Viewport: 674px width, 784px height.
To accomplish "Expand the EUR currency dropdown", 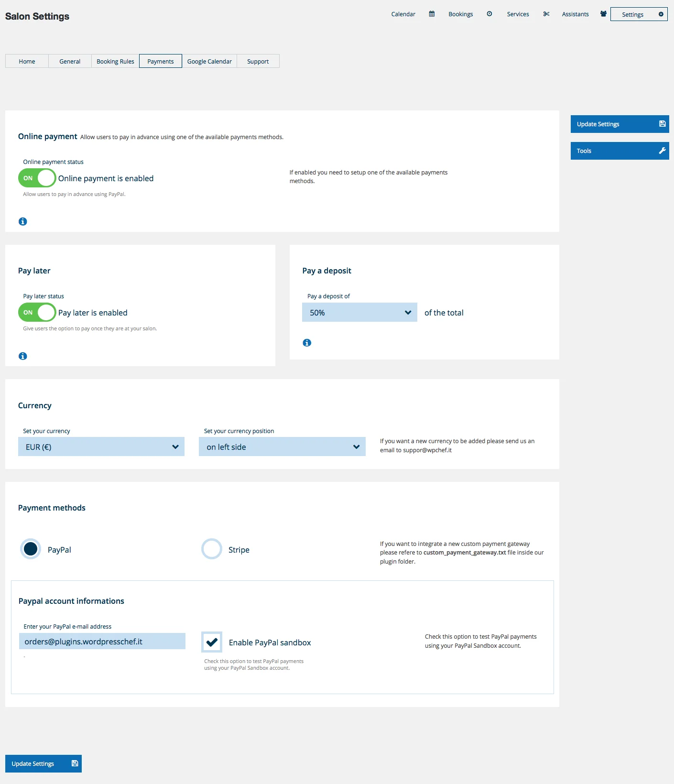I will point(101,447).
